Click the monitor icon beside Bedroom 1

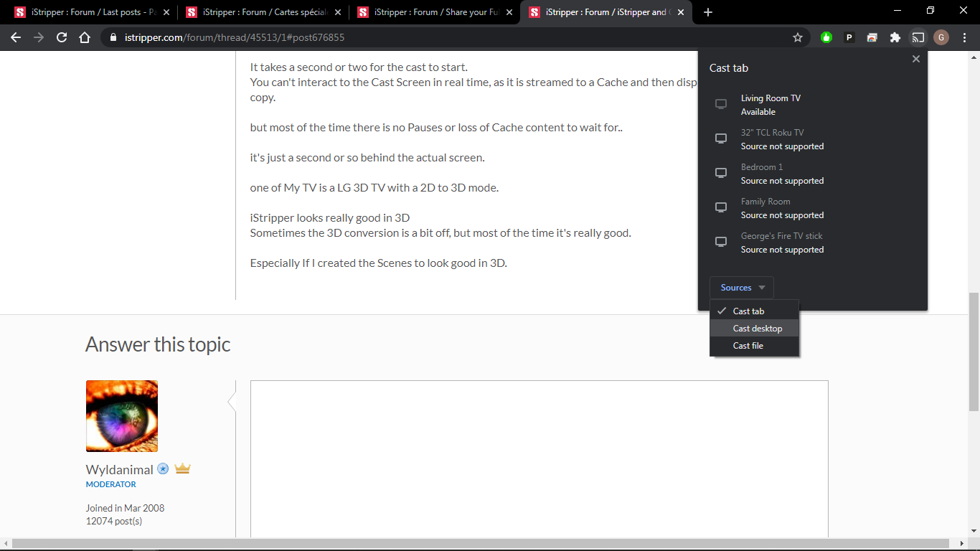[x=721, y=173]
